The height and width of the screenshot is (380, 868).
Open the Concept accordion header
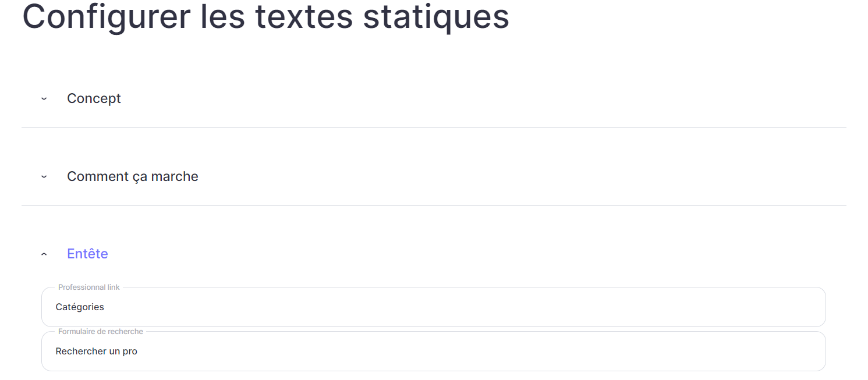pos(434,98)
